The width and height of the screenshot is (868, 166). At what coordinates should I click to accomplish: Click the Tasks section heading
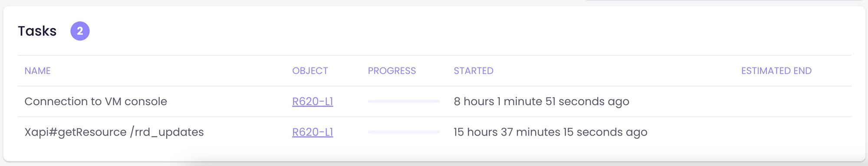click(37, 31)
